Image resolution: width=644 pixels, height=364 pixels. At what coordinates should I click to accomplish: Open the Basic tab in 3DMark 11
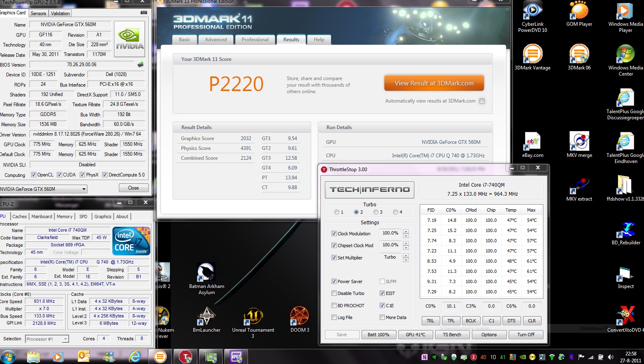(x=185, y=40)
